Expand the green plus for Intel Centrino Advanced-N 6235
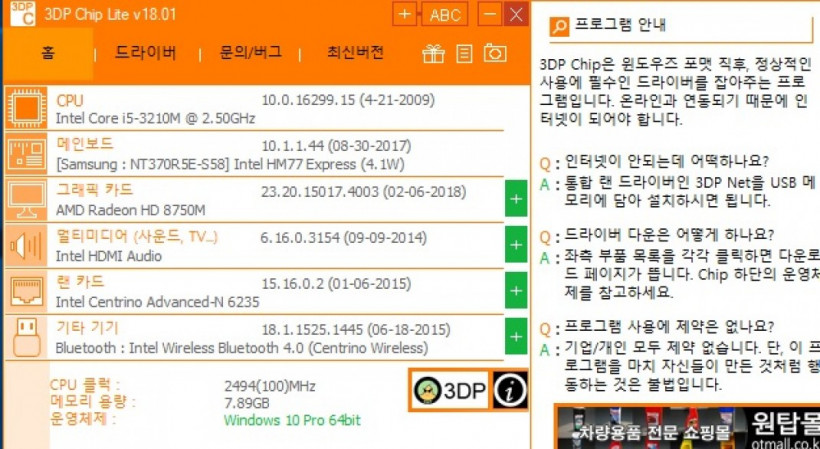Screen dimensions: 820x449 (516, 290)
